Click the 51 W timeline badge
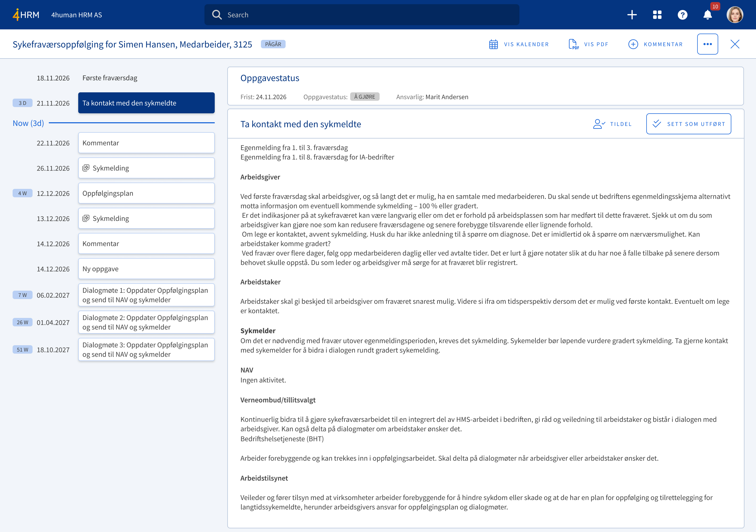756x532 pixels. point(22,350)
